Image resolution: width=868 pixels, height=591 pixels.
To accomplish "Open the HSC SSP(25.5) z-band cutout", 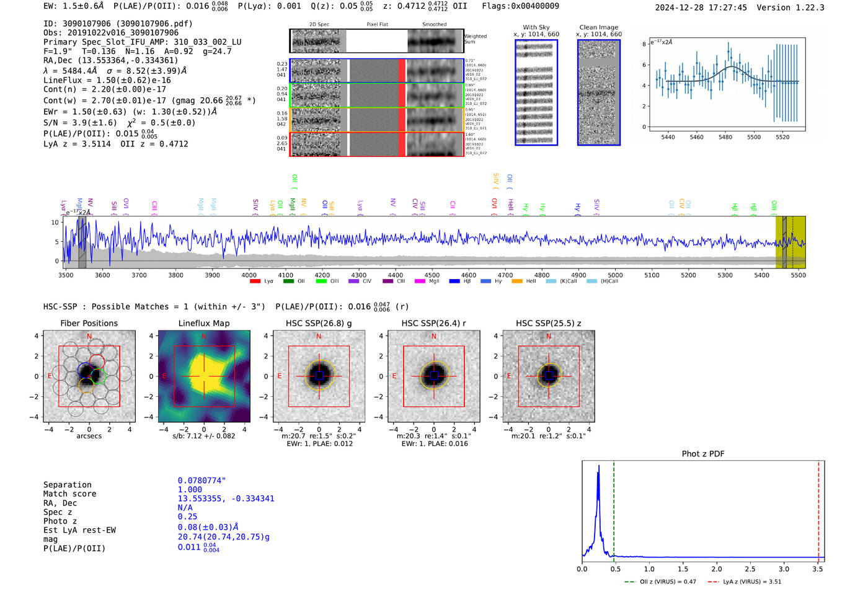I will [x=548, y=376].
